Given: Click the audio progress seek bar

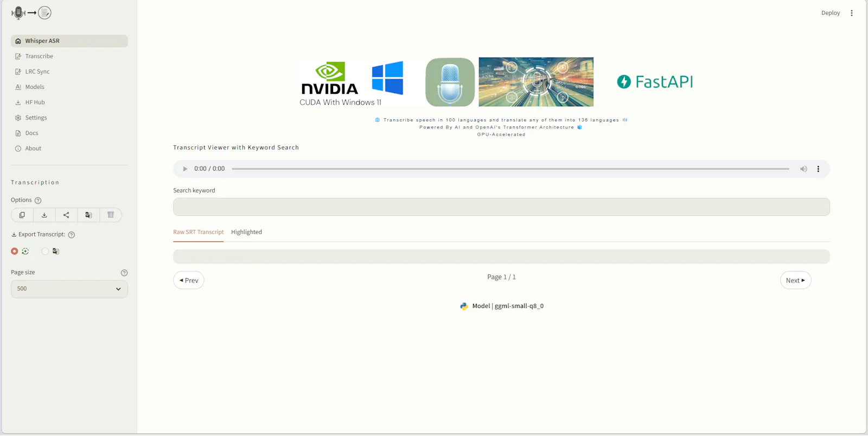Looking at the screenshot, I should [510, 169].
